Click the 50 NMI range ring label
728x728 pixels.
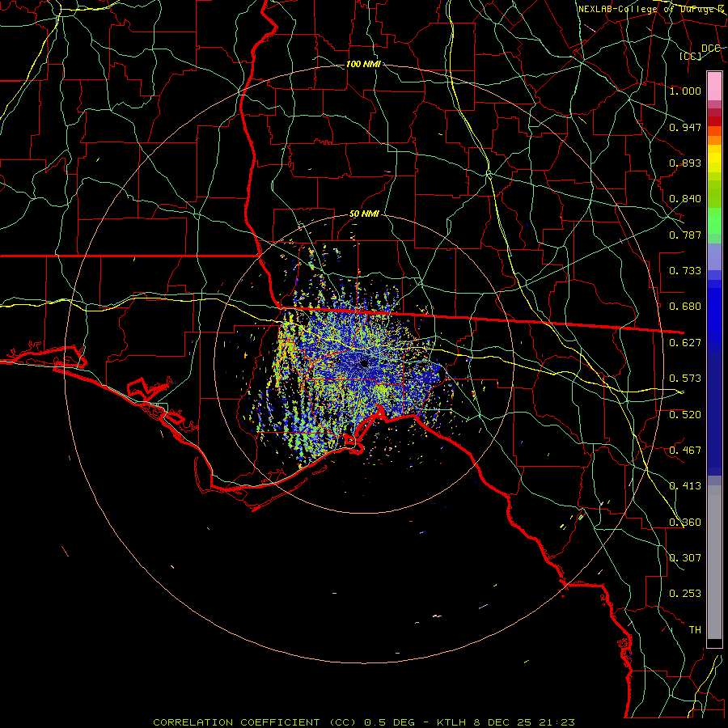tap(365, 214)
